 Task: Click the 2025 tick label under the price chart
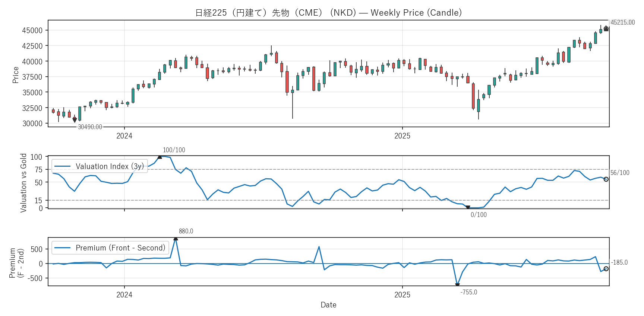[x=402, y=136]
